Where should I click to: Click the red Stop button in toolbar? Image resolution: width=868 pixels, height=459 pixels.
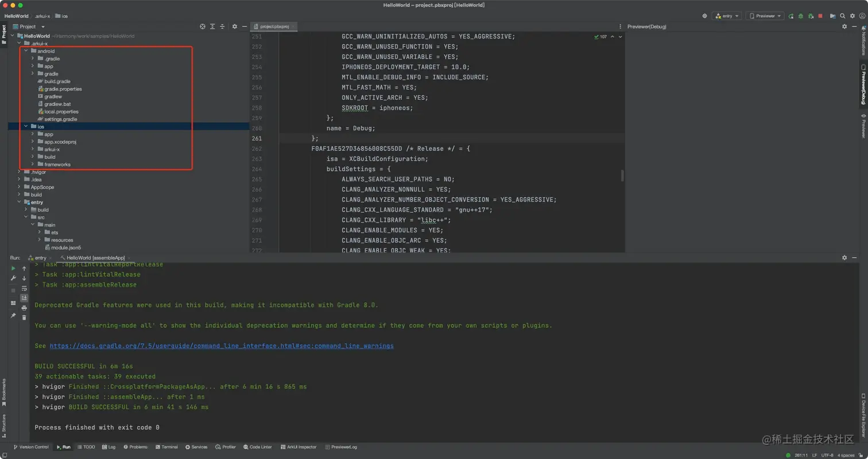[x=820, y=16]
